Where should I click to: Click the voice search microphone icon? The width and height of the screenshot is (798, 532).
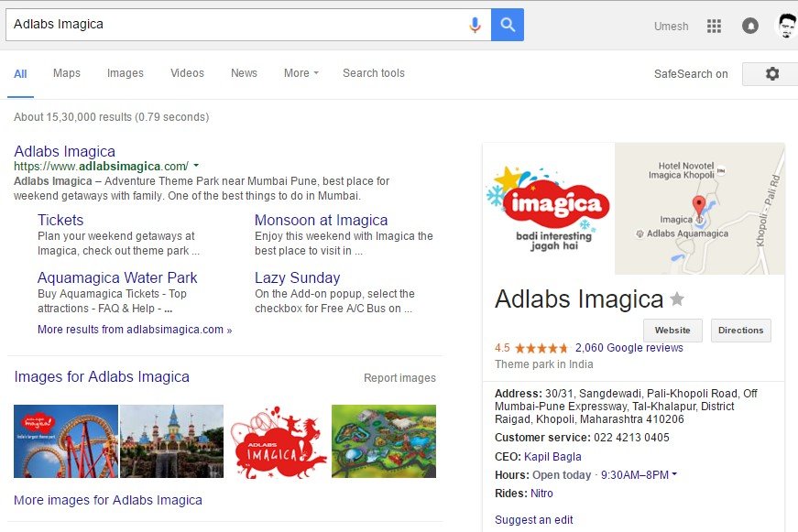tap(475, 25)
